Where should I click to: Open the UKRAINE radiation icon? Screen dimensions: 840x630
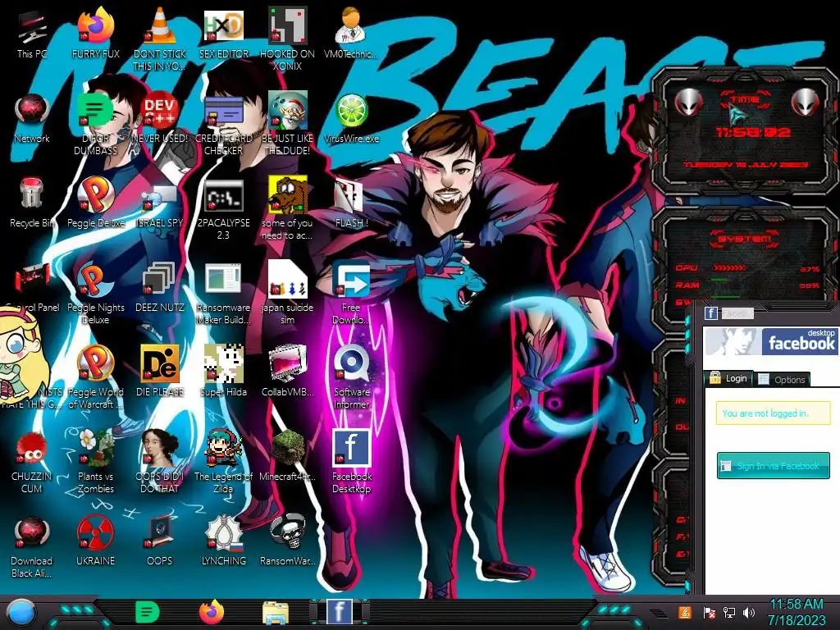click(x=95, y=541)
